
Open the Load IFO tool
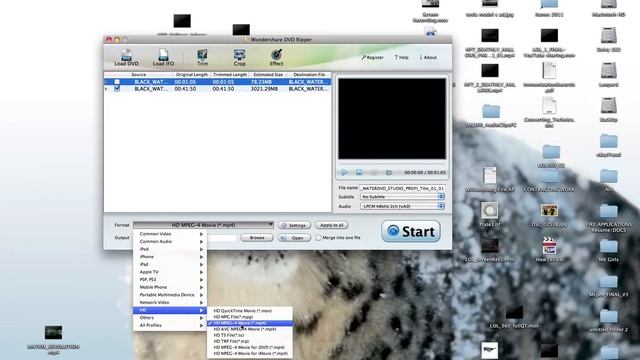pos(163,58)
